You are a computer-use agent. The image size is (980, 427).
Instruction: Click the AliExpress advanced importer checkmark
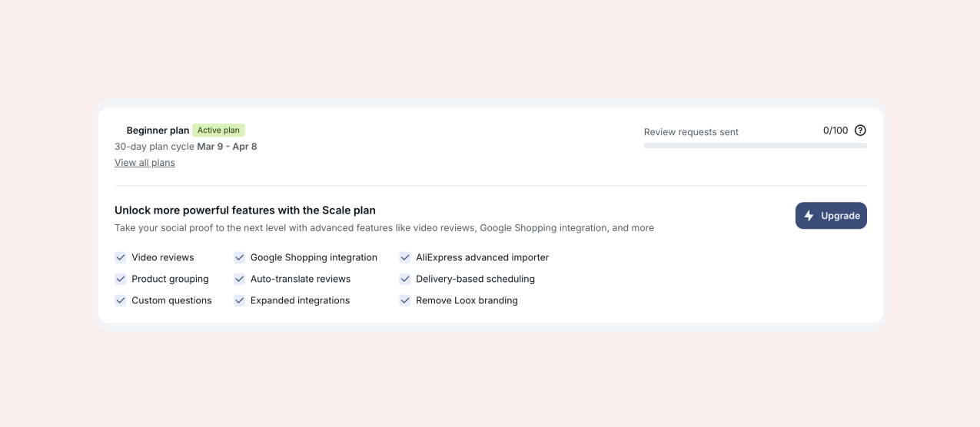click(x=405, y=258)
